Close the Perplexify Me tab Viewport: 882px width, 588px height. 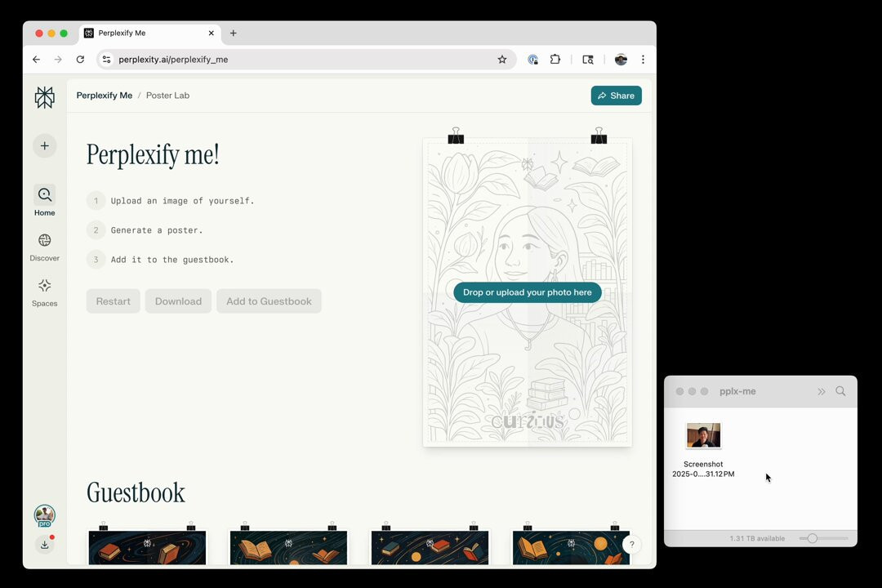212,33
